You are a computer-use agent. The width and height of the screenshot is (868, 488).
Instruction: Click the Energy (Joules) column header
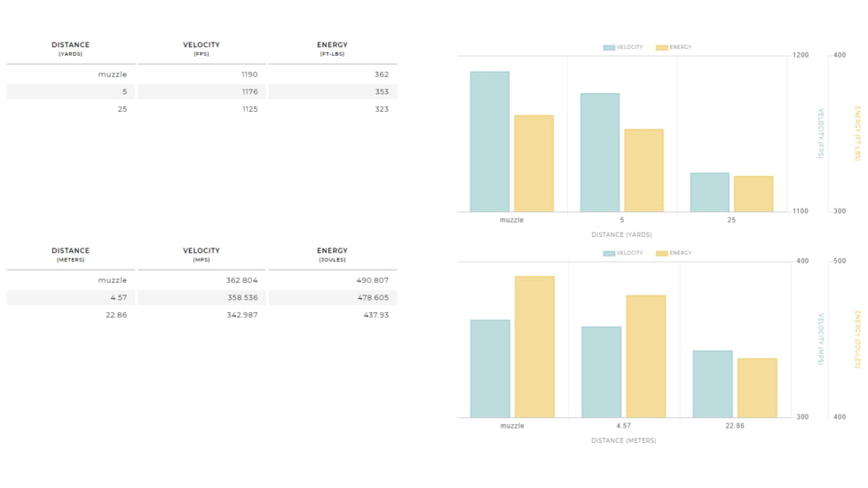(332, 255)
